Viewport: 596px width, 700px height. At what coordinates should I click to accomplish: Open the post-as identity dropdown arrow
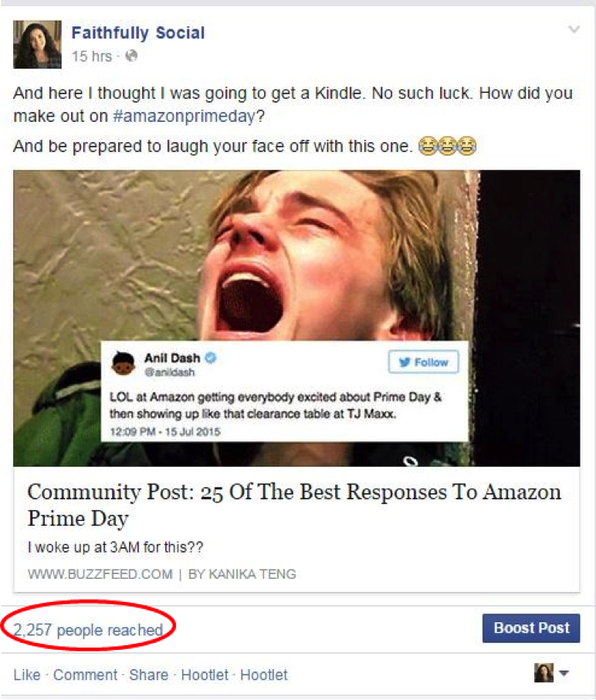pyautogui.click(x=564, y=673)
